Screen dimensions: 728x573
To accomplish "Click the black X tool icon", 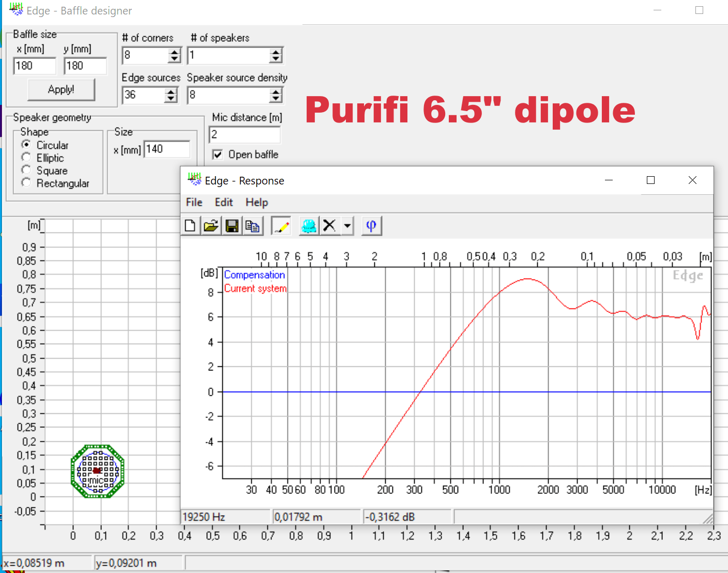I will [x=329, y=226].
